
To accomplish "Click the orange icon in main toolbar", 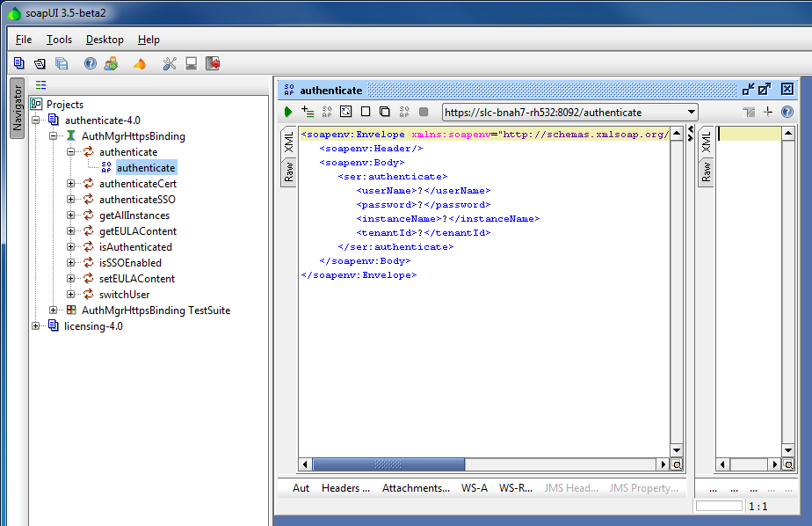I will coord(140,63).
